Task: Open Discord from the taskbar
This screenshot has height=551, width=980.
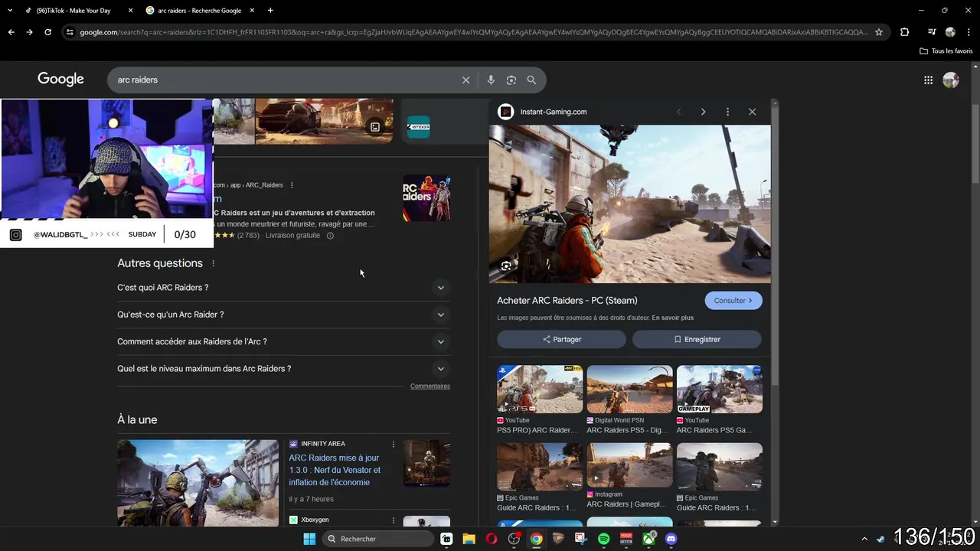Action: [x=671, y=539]
